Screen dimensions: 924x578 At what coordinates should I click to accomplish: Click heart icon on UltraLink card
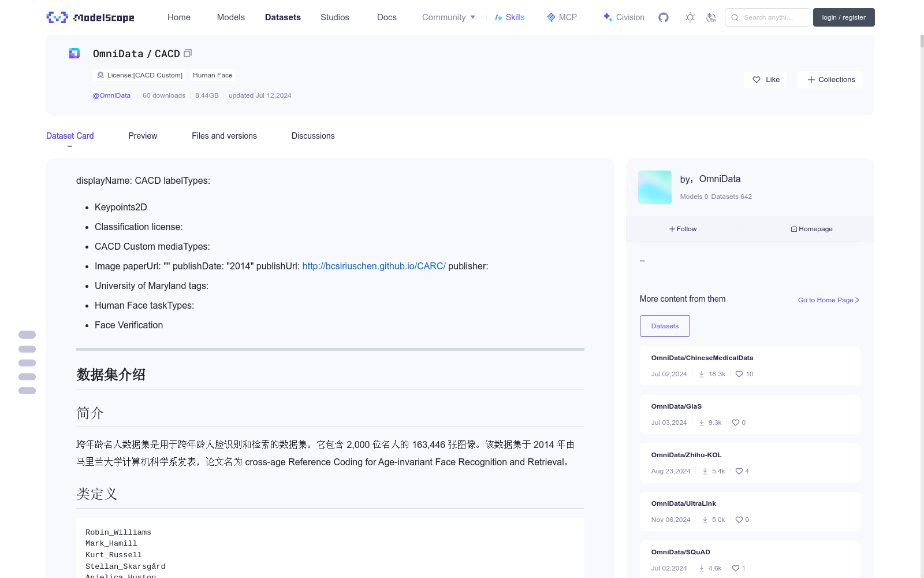click(739, 520)
